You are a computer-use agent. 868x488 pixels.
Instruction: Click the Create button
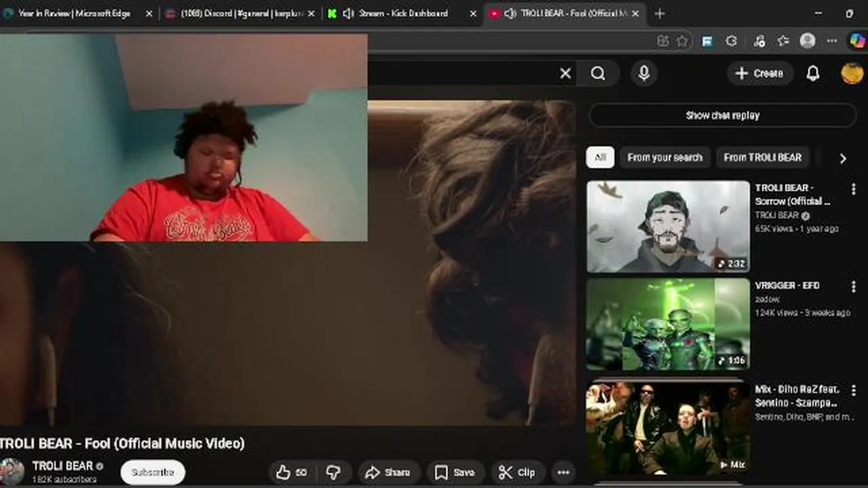pyautogui.click(x=759, y=73)
